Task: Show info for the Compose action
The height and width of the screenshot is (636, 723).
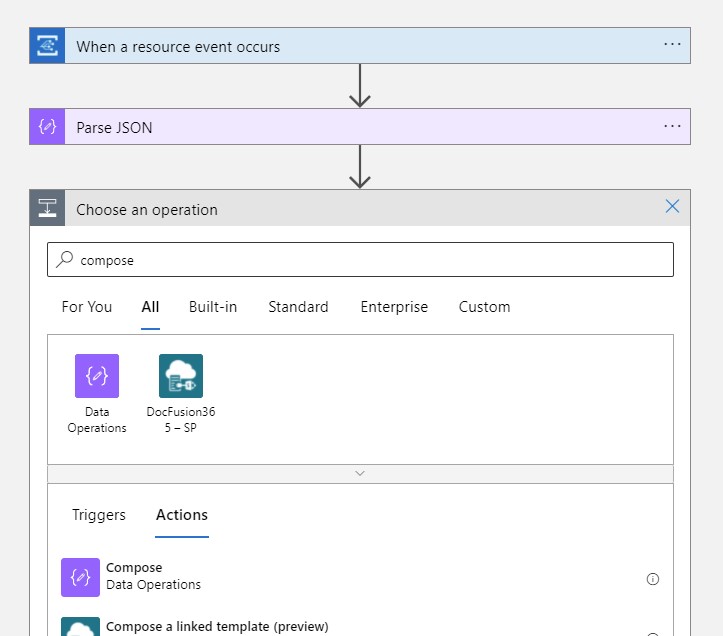Action: point(652,579)
